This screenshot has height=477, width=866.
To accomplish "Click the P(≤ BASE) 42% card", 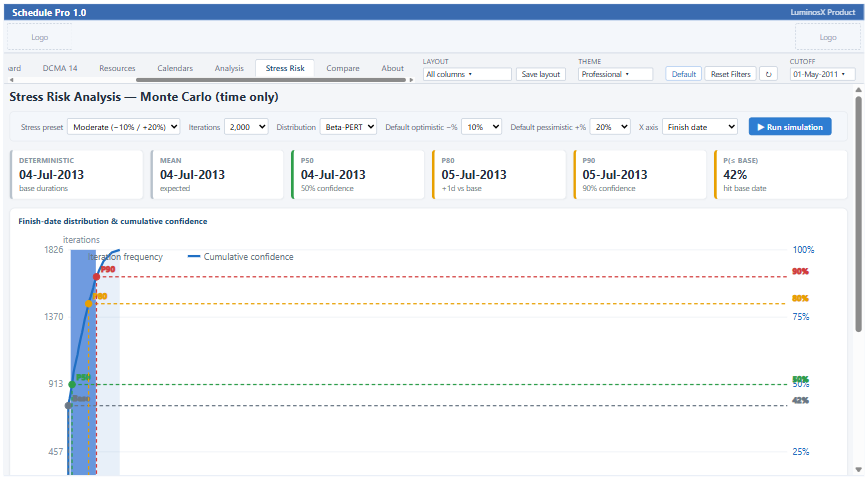I will [x=780, y=174].
